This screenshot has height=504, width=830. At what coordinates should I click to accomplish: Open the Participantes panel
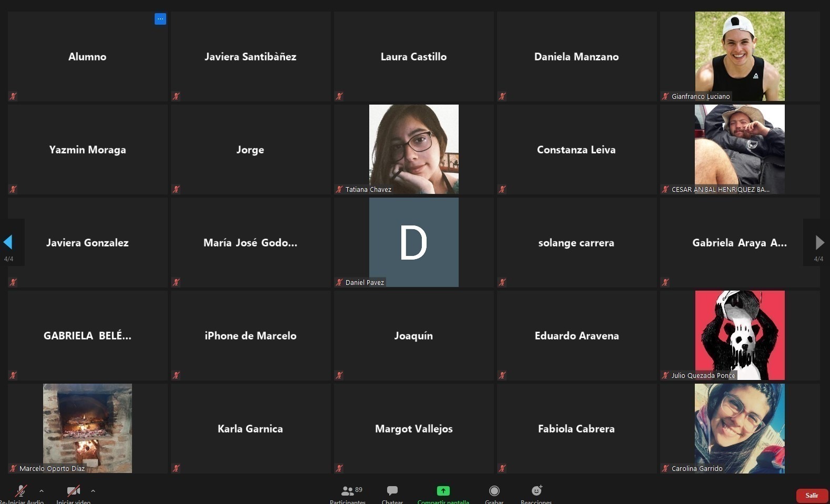348,491
